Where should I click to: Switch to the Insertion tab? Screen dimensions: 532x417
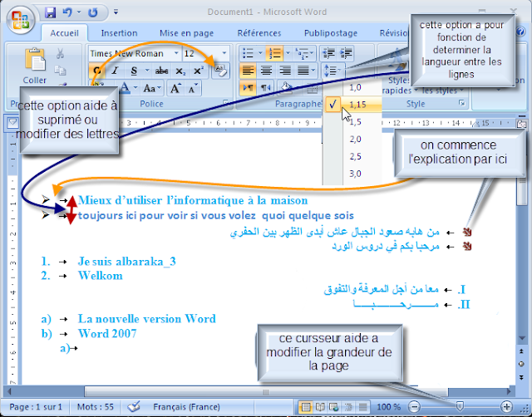click(x=119, y=33)
